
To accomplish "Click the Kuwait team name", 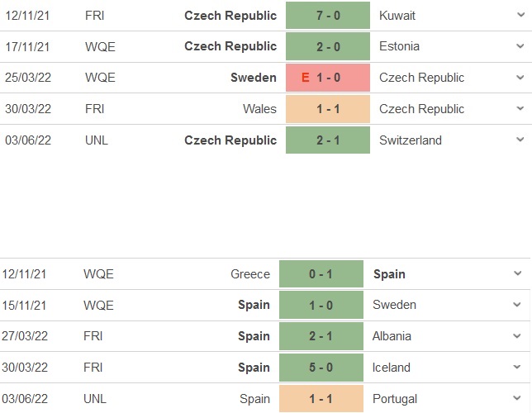I will point(397,16).
